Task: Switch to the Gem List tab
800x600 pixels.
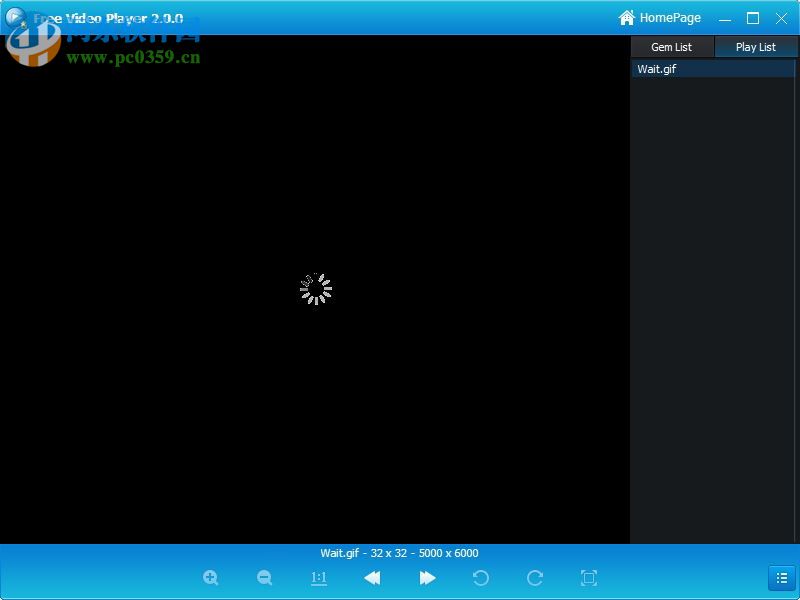Action: [x=671, y=46]
